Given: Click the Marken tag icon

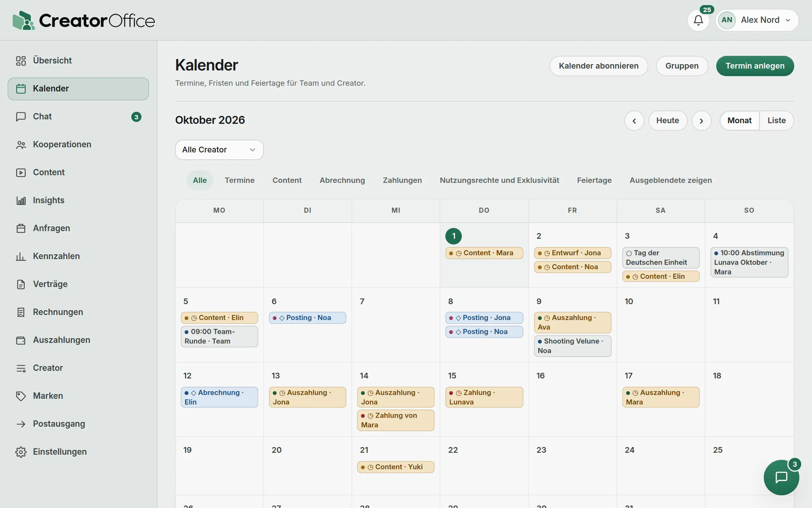Looking at the screenshot, I should 21,396.
